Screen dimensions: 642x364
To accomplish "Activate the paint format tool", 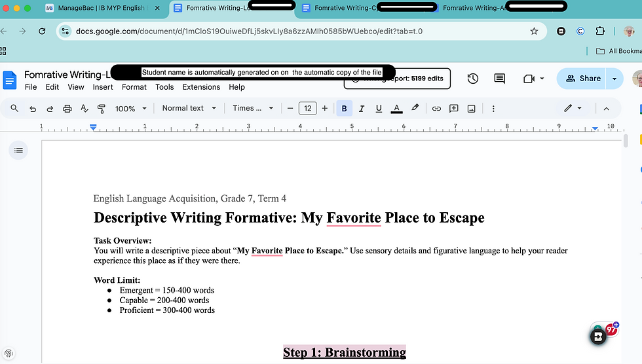I will pos(101,109).
